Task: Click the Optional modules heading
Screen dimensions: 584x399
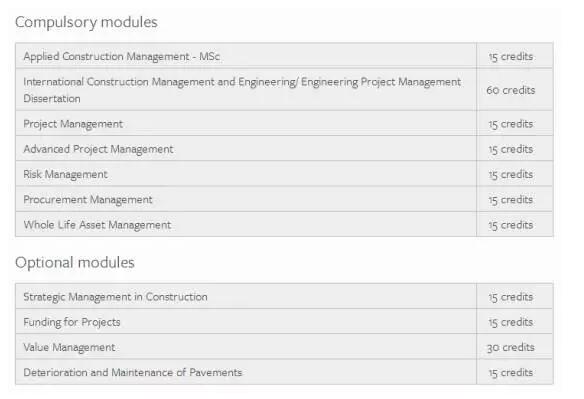Action: pos(75,263)
